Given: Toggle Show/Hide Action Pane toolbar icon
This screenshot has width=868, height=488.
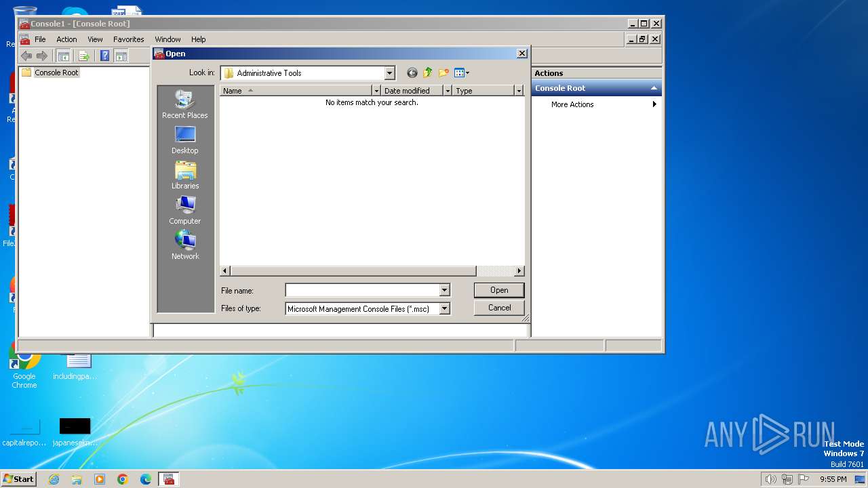Looking at the screenshot, I should click(x=121, y=56).
